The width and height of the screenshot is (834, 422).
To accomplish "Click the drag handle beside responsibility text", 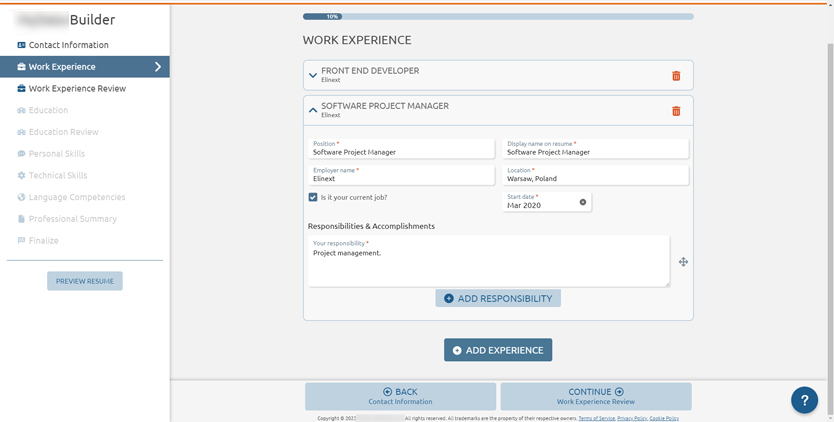I will pos(683,262).
